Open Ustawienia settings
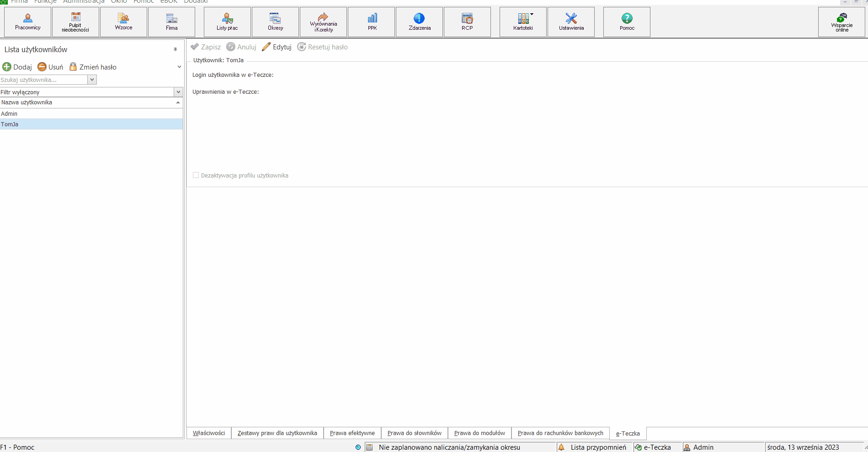The height and width of the screenshot is (452, 868). [x=571, y=22]
